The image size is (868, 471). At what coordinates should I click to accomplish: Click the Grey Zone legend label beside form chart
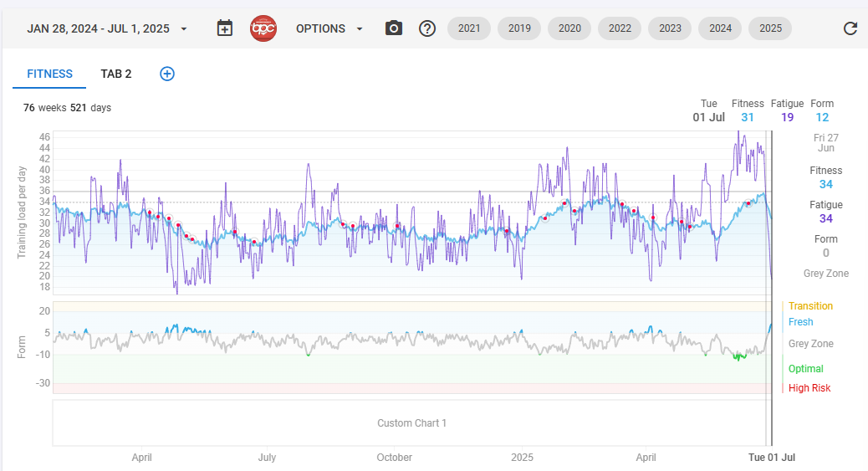coord(811,344)
